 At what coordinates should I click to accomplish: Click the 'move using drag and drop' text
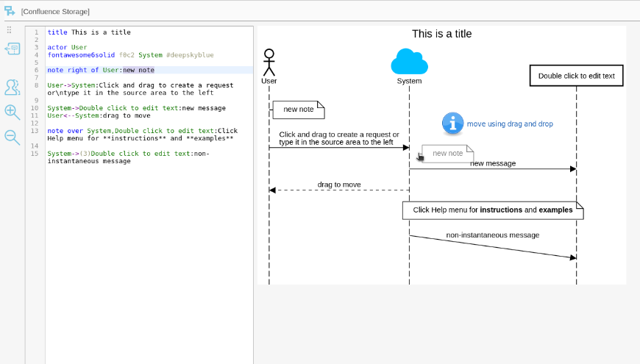[510, 124]
